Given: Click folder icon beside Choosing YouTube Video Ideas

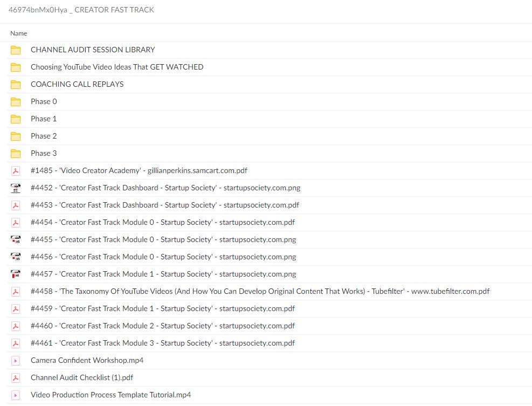Looking at the screenshot, I should pyautogui.click(x=15, y=67).
